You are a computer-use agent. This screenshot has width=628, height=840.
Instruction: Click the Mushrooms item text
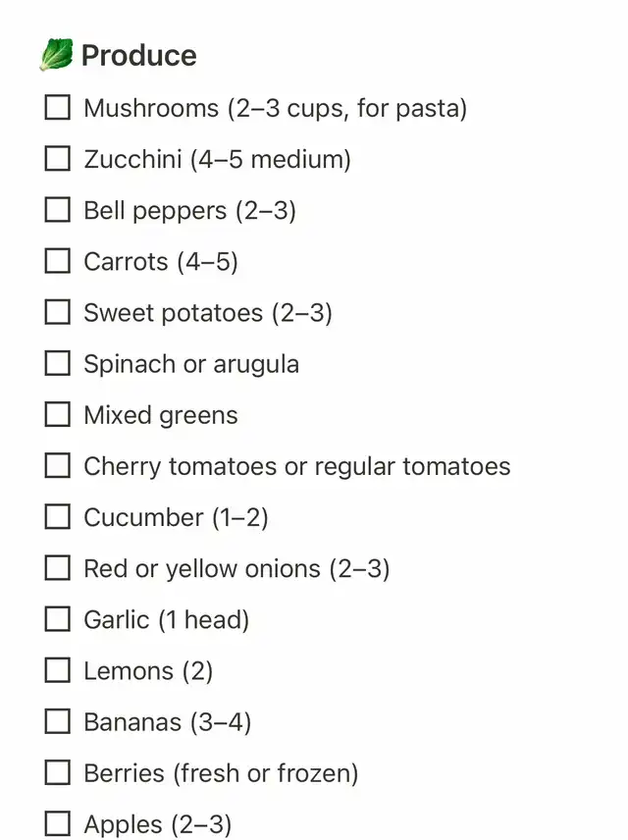275,107
